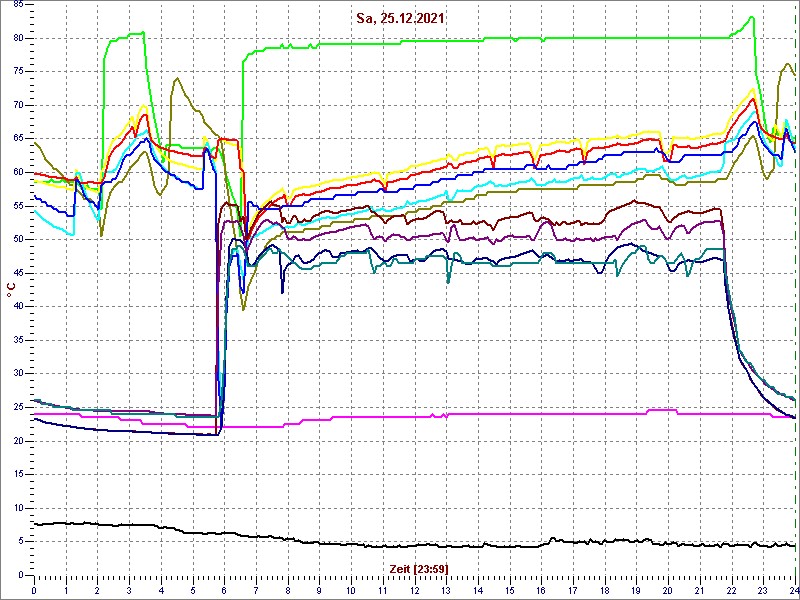Click hour 18 on the time axis

(604, 589)
